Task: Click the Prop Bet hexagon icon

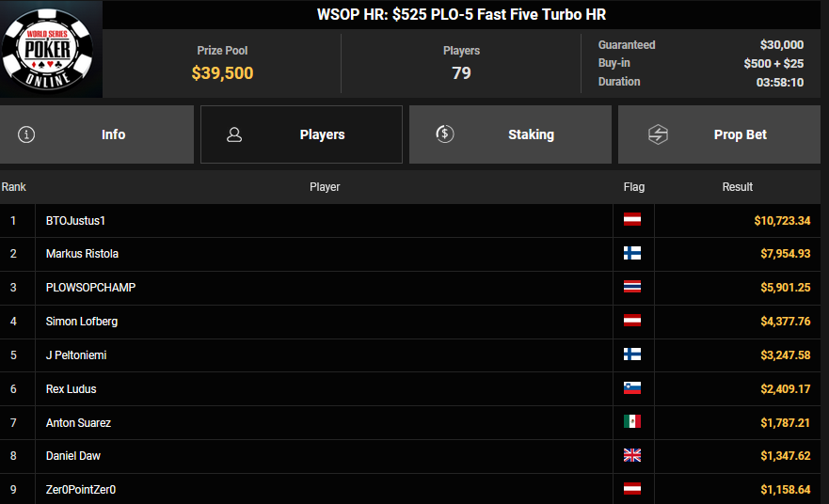Action: (658, 134)
